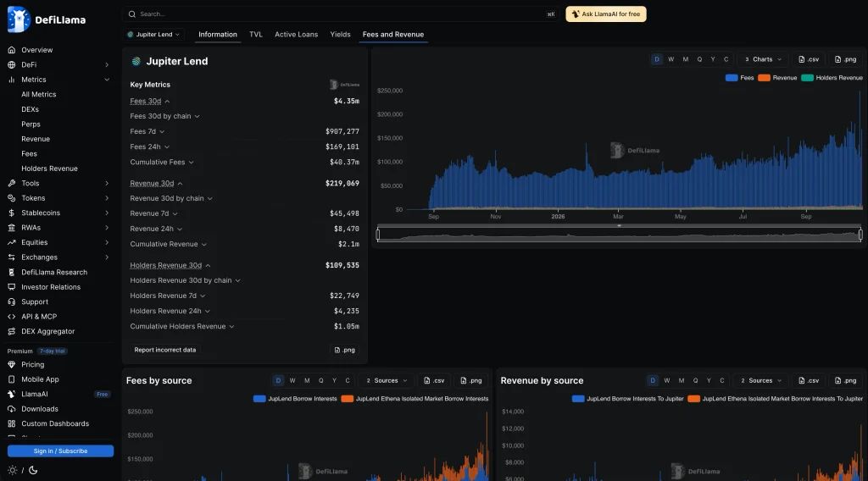Image resolution: width=868 pixels, height=481 pixels.
Task: Click Sign In / Subscribe button
Action: pyautogui.click(x=60, y=451)
